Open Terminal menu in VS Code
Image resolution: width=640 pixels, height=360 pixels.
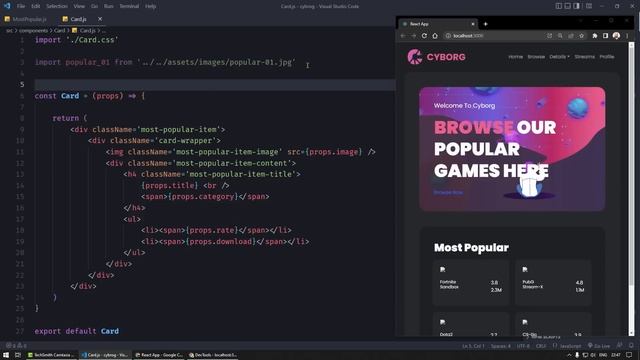pyautogui.click(x=129, y=6)
